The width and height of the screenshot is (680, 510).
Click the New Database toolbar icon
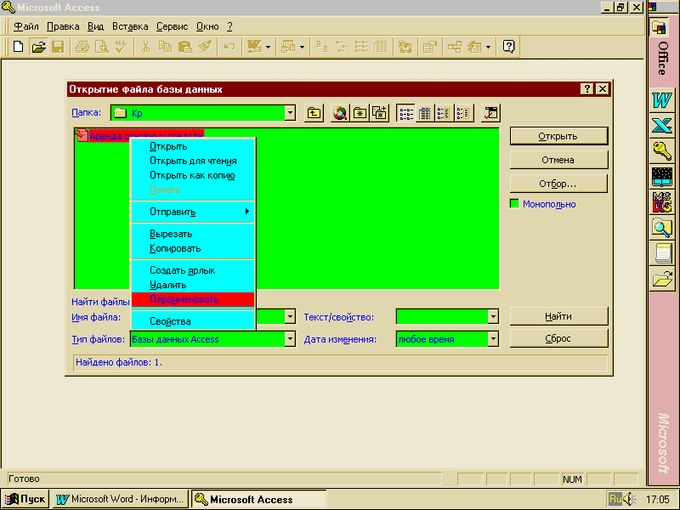tap(19, 46)
